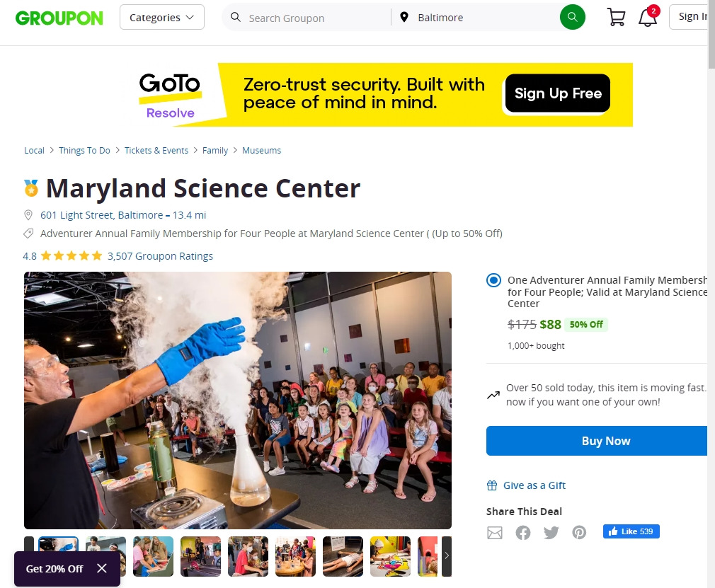Screen dimensions: 715x588
Task: Show next gallery thumbnails with right arrow
Action: tap(447, 555)
